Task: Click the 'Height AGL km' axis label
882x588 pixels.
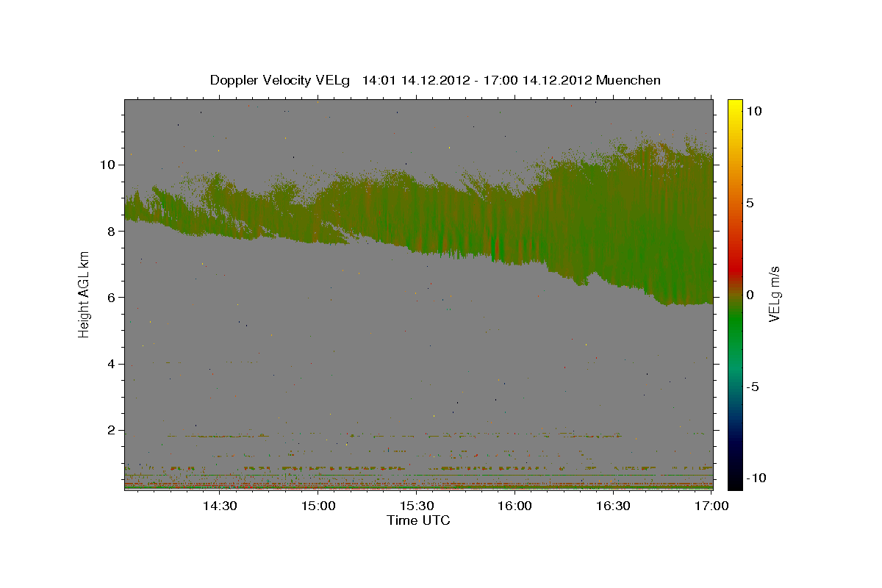Action: coord(84,294)
